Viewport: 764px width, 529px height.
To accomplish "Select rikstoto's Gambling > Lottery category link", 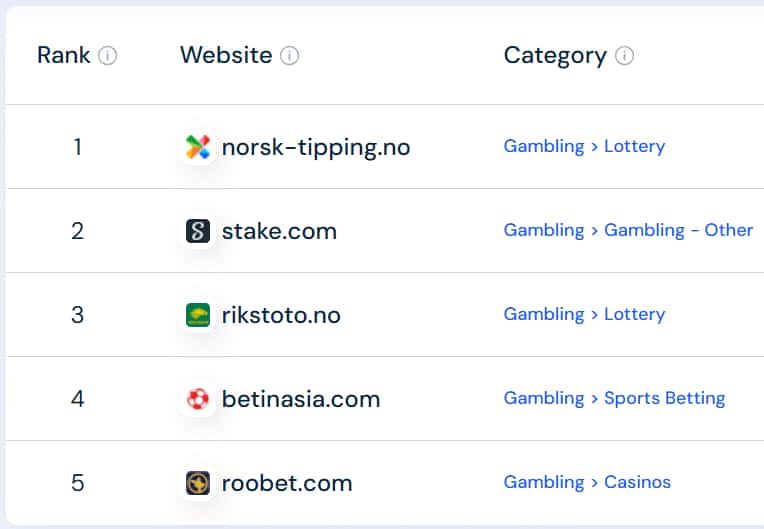I will pyautogui.click(x=584, y=314).
